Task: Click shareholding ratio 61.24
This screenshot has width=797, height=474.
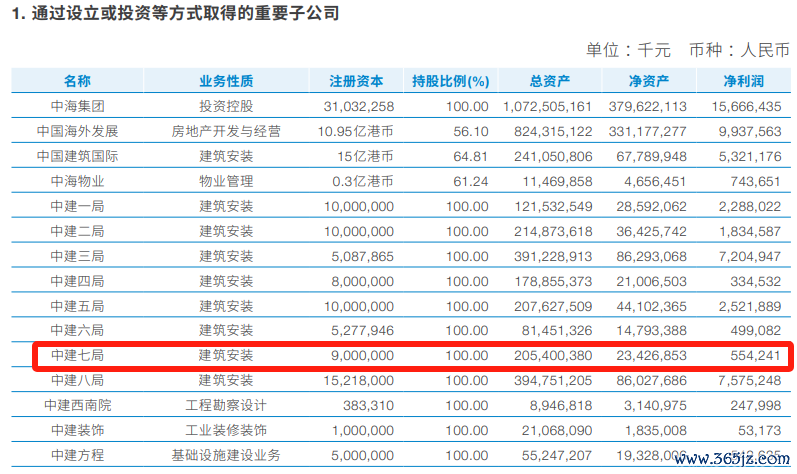Action: 471,181
